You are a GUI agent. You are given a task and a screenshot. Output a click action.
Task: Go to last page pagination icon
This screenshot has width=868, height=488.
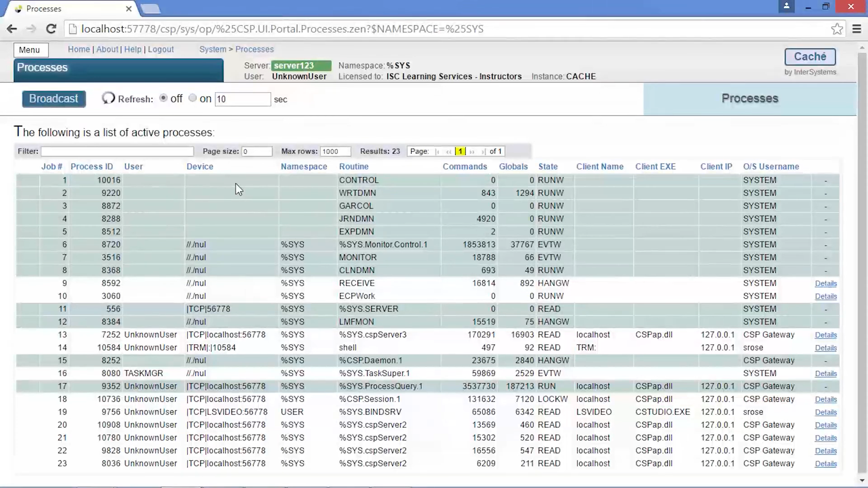point(483,152)
